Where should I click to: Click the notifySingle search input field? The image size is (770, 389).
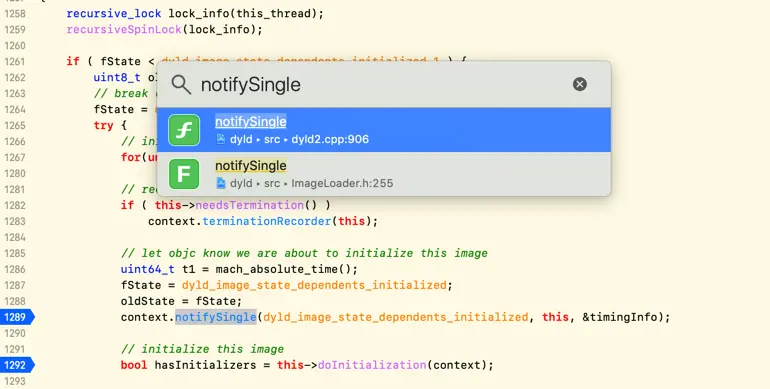tap(383, 84)
